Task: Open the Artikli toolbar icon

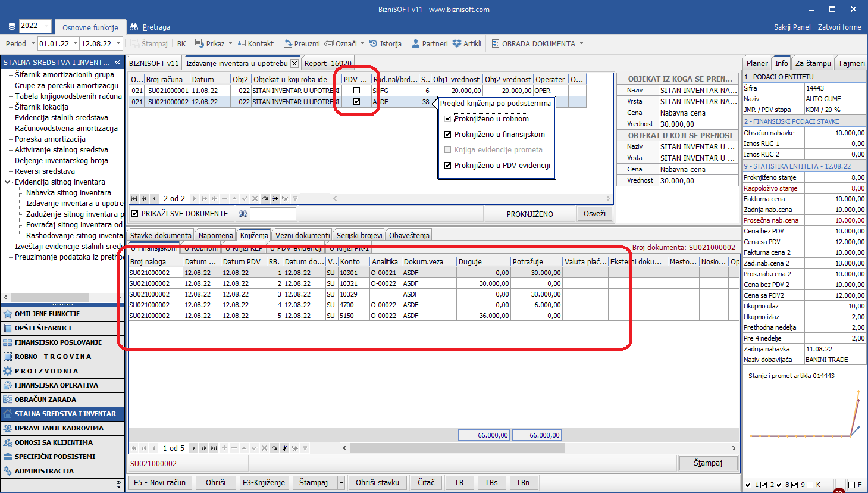Action: pos(457,43)
